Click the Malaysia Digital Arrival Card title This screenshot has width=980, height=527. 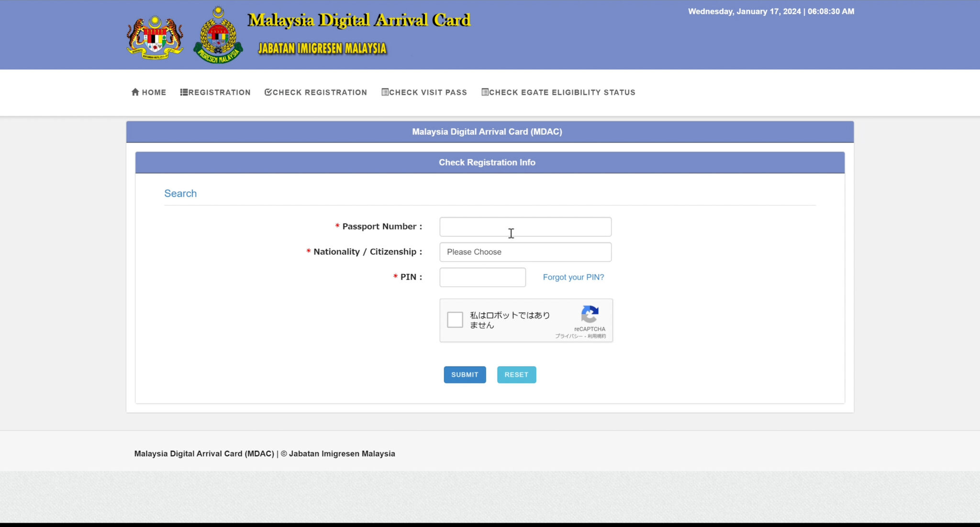(358, 20)
